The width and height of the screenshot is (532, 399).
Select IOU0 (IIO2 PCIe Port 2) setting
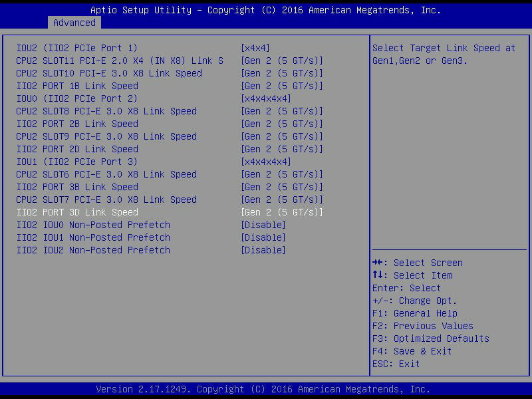(x=77, y=98)
